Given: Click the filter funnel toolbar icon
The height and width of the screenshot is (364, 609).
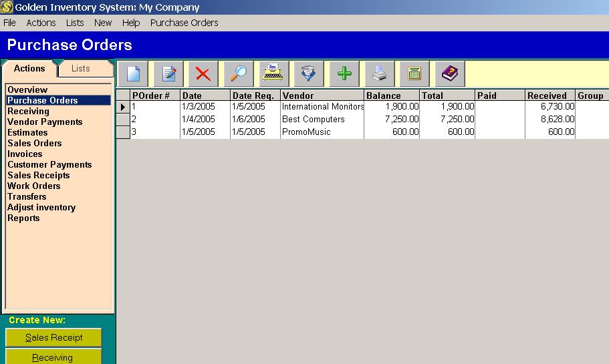Looking at the screenshot, I should click(308, 73).
